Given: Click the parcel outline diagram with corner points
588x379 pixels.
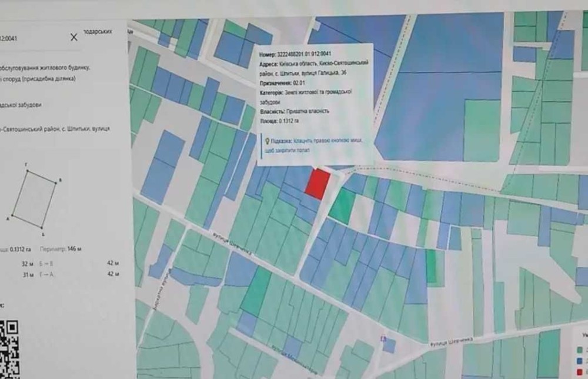Looking at the screenshot, I should (35, 199).
